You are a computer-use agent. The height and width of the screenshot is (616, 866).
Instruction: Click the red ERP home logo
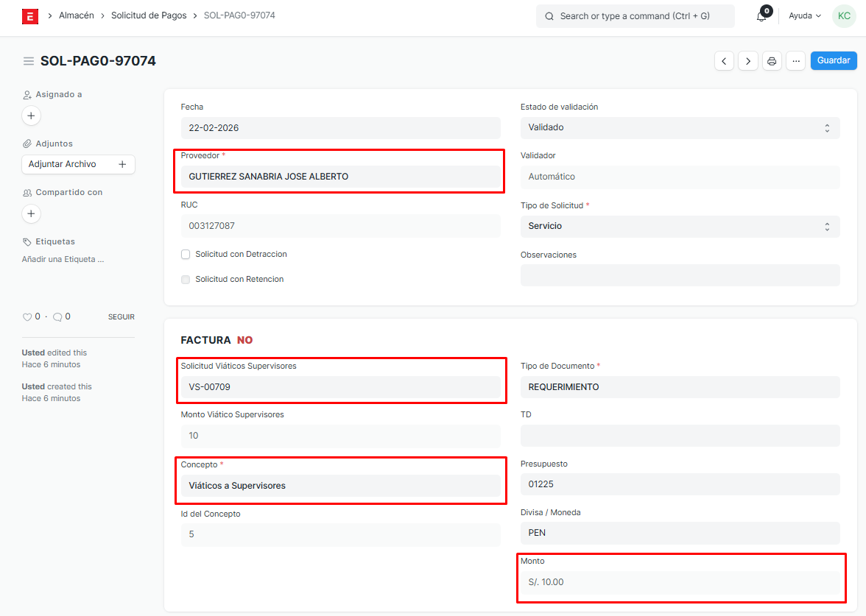pos(30,16)
